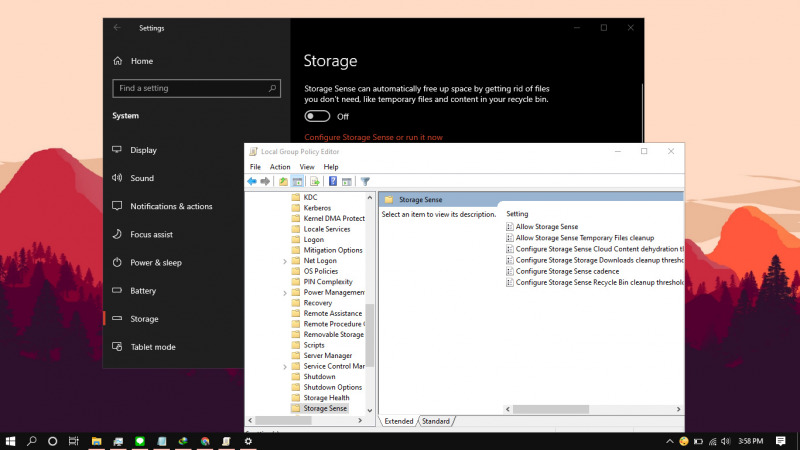The height and width of the screenshot is (450, 800).
Task: Click the search magnifier in Find a setting box
Action: pos(272,88)
